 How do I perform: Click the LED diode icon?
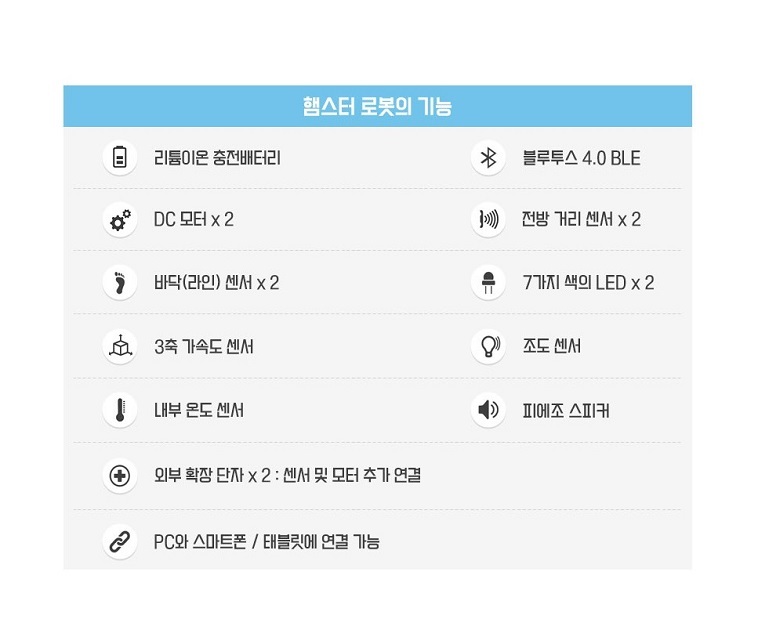(488, 282)
